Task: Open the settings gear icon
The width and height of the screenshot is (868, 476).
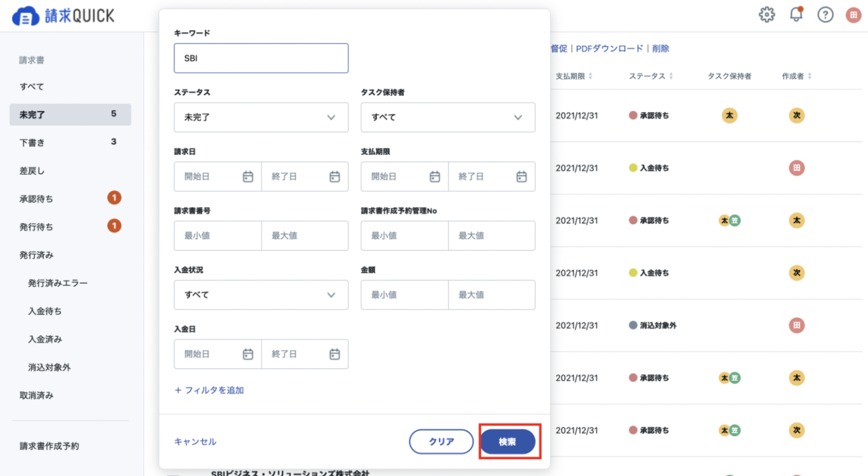Action: (766, 15)
